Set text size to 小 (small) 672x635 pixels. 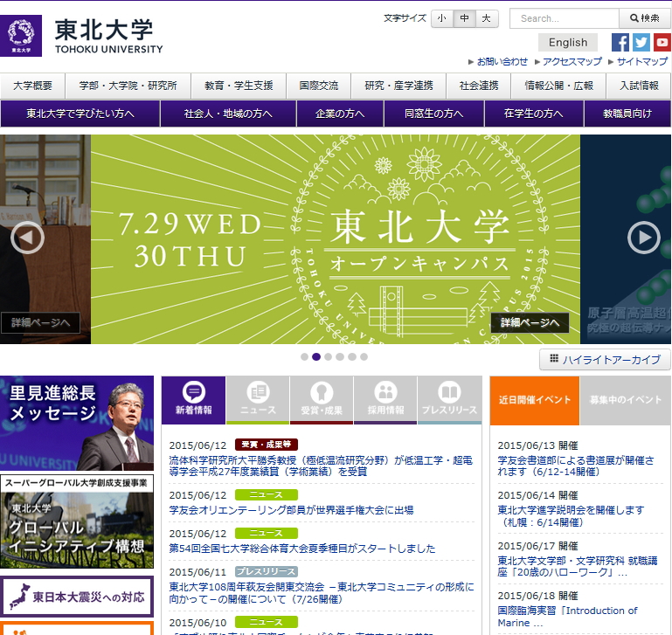(442, 18)
